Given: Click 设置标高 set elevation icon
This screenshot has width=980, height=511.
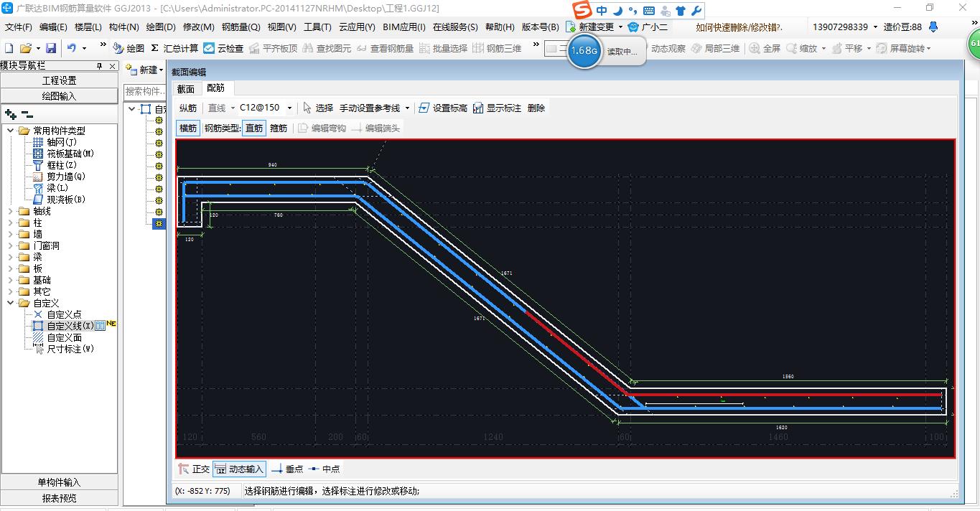Looking at the screenshot, I should (442, 108).
